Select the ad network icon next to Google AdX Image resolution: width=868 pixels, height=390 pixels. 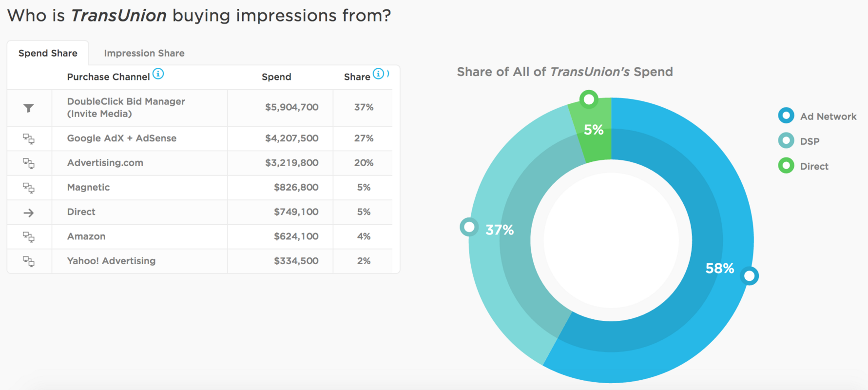click(29, 138)
